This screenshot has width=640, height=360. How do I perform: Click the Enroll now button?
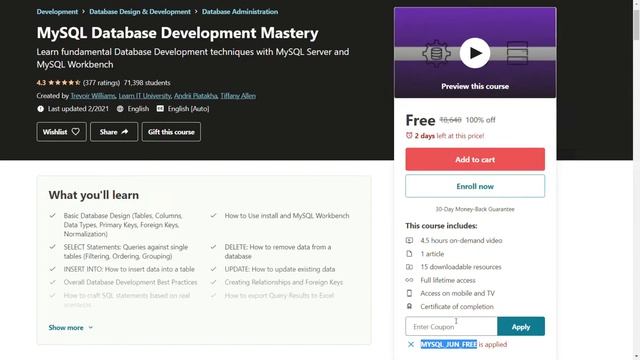click(x=475, y=186)
